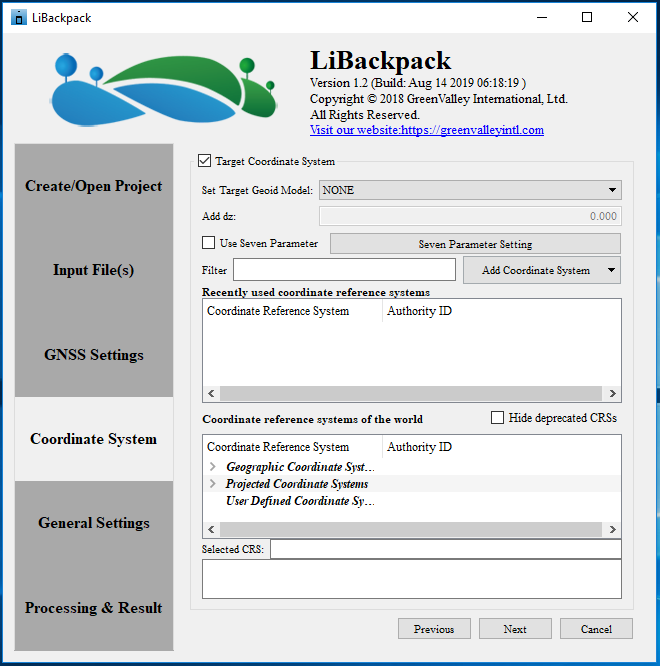Click the CRS description box below Selected CRS

pos(412,579)
